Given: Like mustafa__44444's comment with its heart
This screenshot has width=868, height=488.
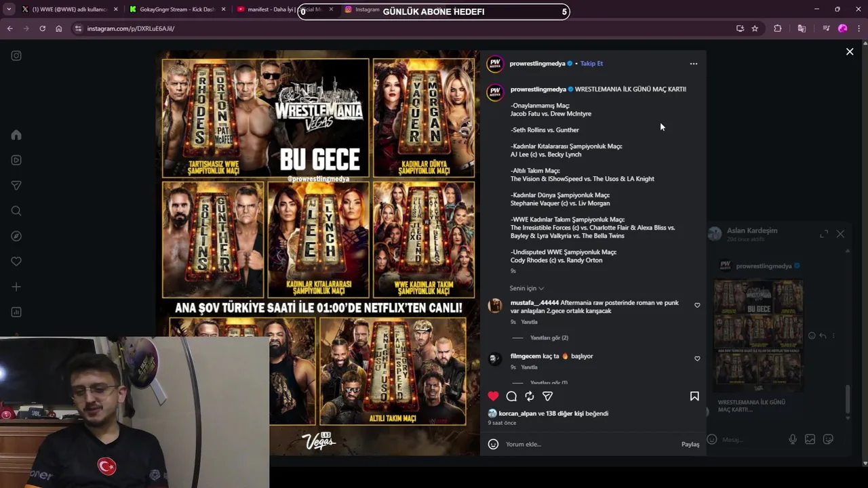Looking at the screenshot, I should tap(697, 305).
